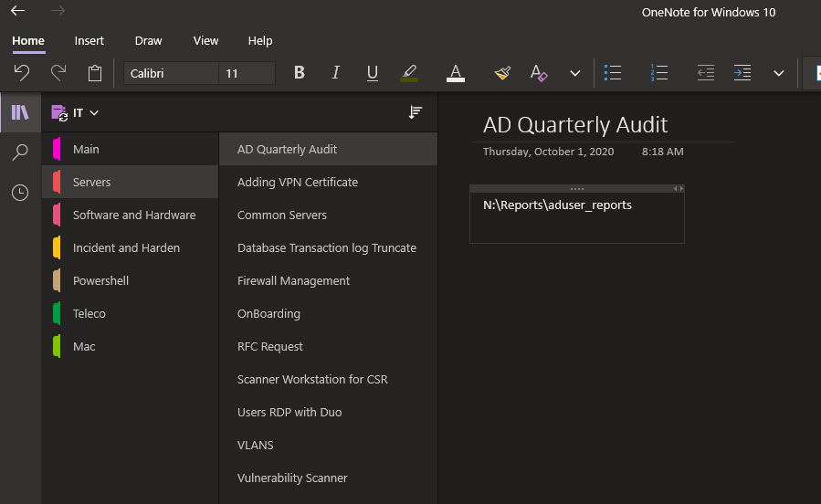Toggle Bold formatting

point(299,73)
